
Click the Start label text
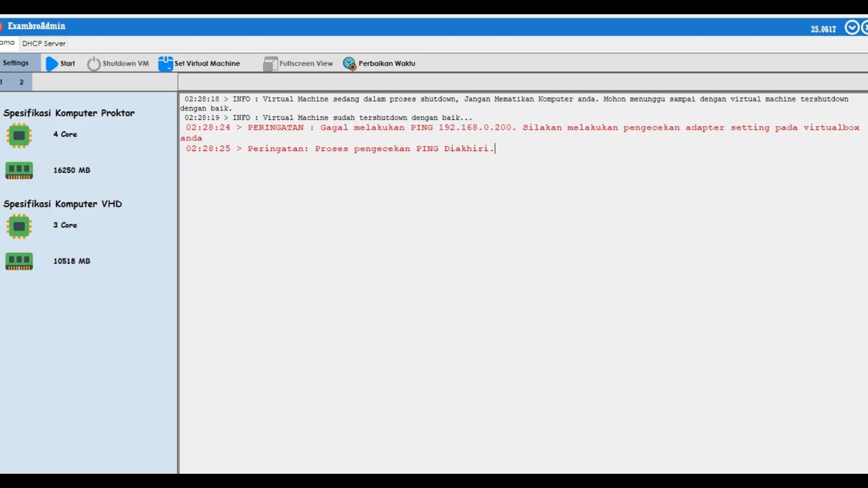[x=68, y=64]
